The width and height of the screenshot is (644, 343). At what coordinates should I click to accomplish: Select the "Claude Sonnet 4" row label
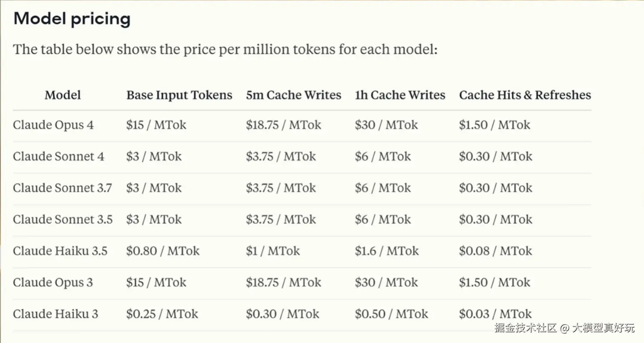(58, 156)
